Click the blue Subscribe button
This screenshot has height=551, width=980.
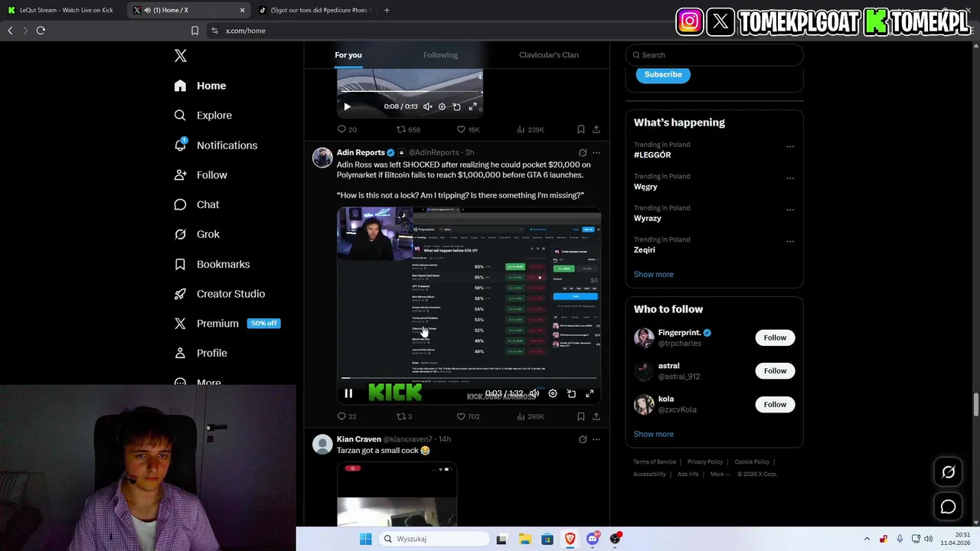[663, 74]
